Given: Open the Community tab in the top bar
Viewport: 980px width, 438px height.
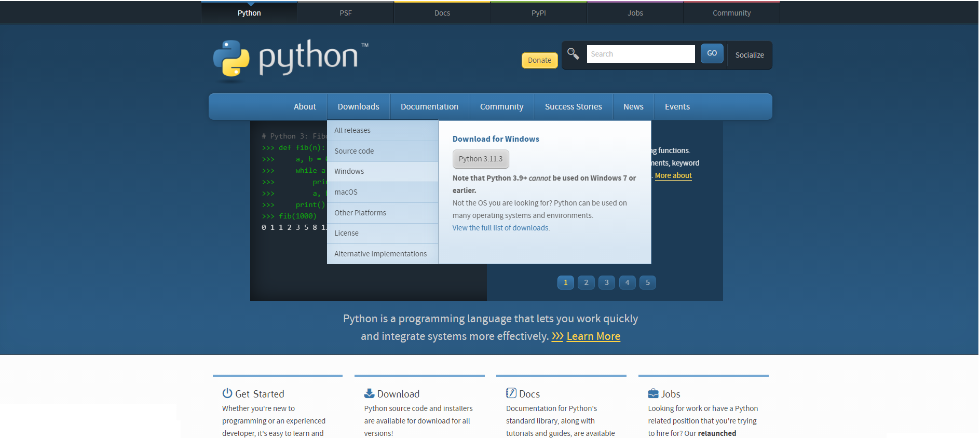Looking at the screenshot, I should [732, 13].
